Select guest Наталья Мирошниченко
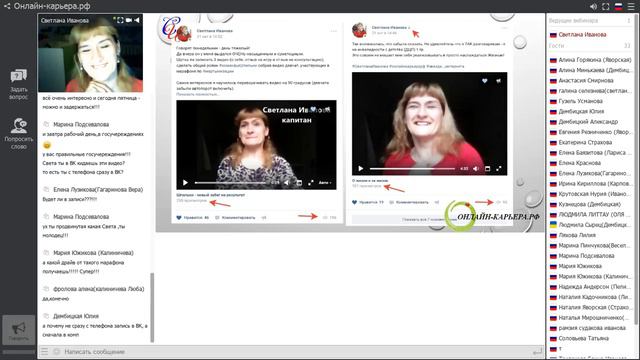The width and height of the screenshot is (640, 360). point(590,318)
